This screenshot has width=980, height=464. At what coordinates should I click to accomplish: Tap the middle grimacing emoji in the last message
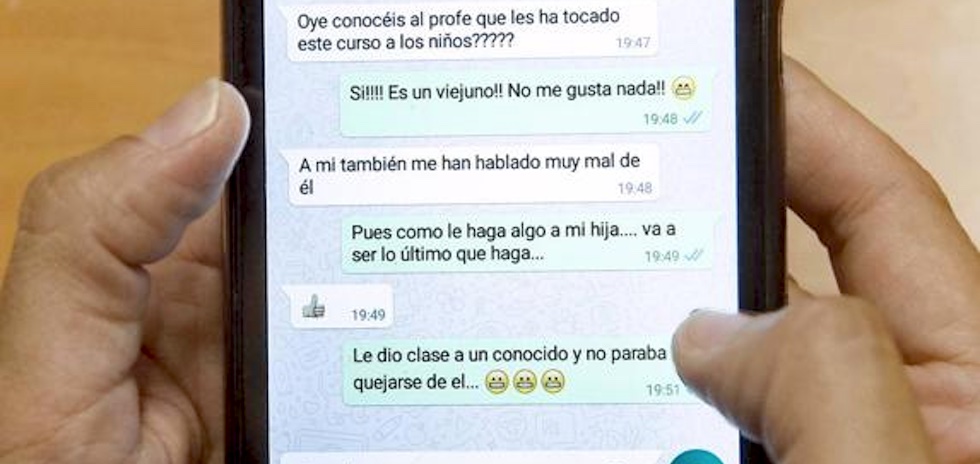click(524, 381)
